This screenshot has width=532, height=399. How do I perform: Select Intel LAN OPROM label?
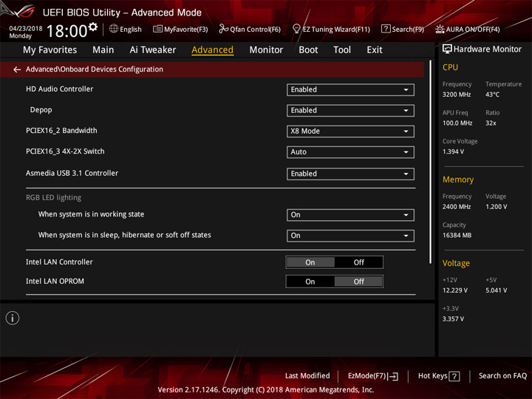coord(55,282)
